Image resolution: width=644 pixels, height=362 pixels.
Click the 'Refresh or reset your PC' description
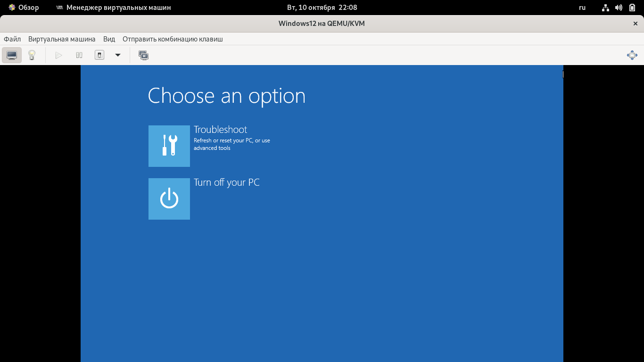tap(232, 144)
